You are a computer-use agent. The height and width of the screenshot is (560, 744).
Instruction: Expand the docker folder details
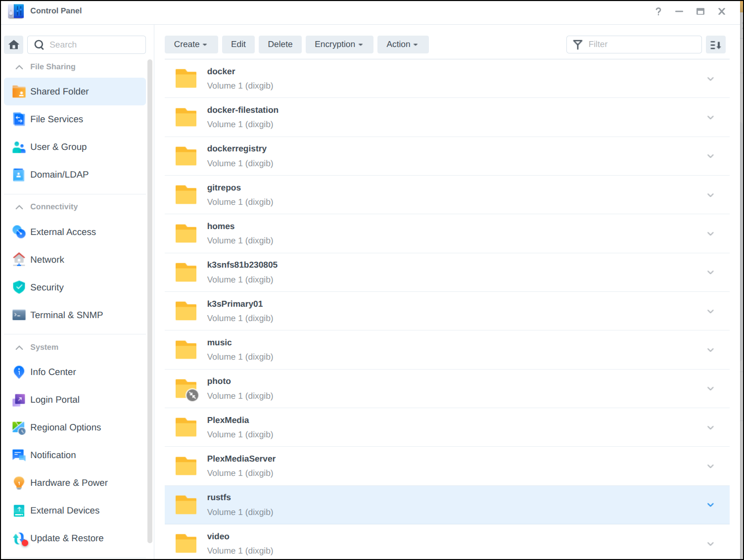[x=710, y=79]
